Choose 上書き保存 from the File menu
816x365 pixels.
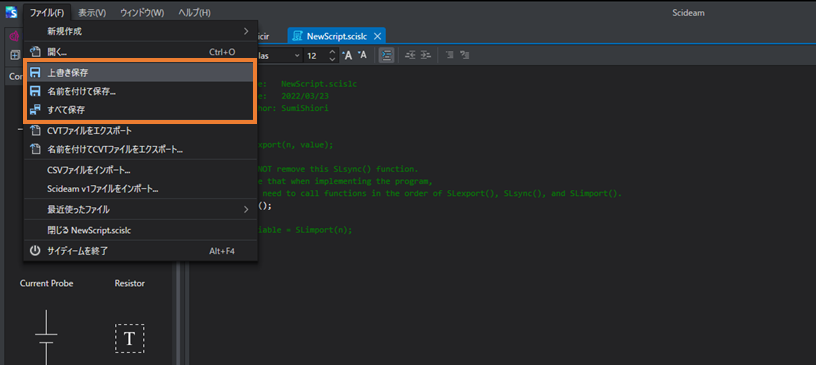point(141,72)
